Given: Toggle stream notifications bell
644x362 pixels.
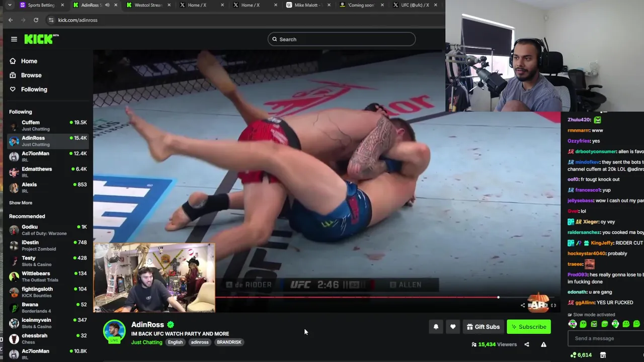Looking at the screenshot, I should coord(436,327).
